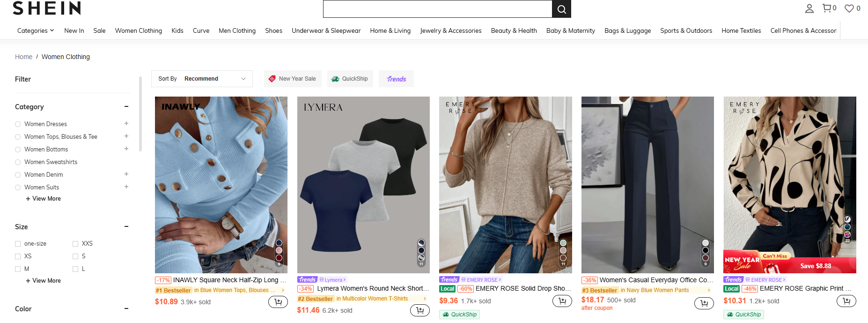Collapse the Color filter section

click(126, 308)
